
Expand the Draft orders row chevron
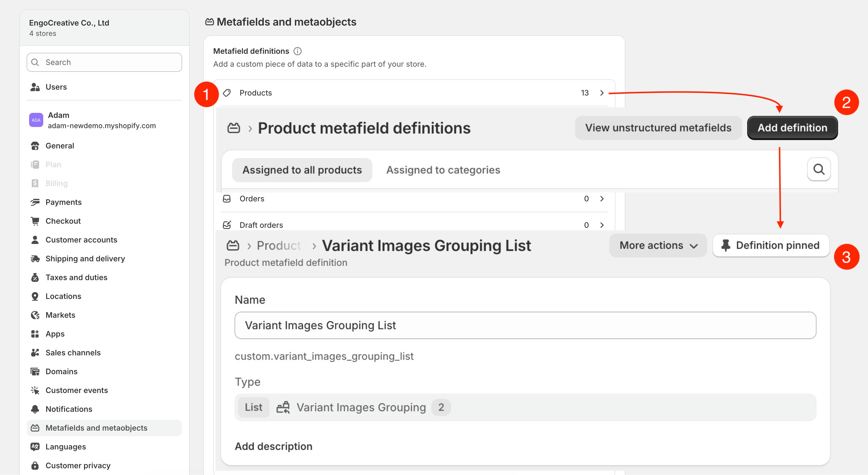click(602, 225)
